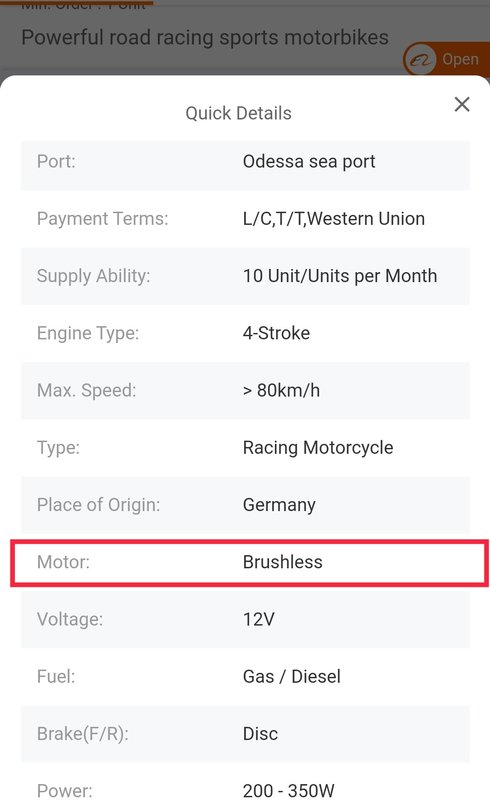490x800 pixels.
Task: Select the Brake(F/R) Disc row
Action: point(245,734)
